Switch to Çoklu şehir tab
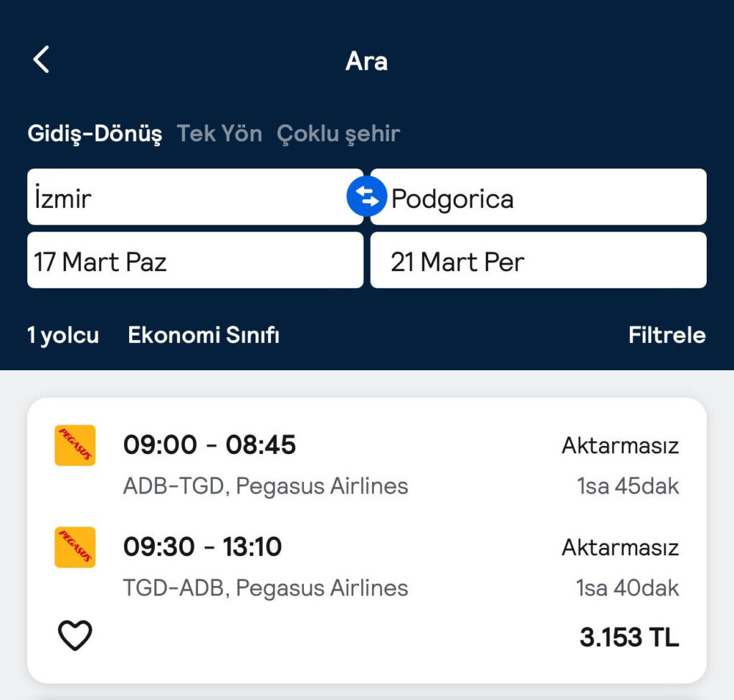The width and height of the screenshot is (734, 700). coord(338,133)
